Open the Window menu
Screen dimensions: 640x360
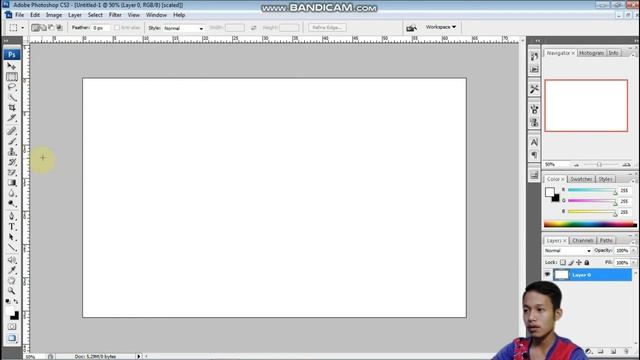[156, 15]
